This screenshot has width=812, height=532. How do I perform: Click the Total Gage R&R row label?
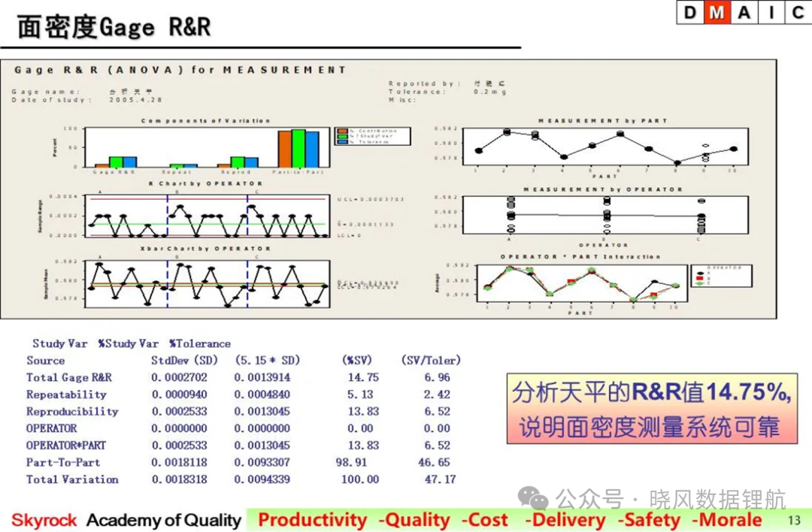click(x=69, y=378)
